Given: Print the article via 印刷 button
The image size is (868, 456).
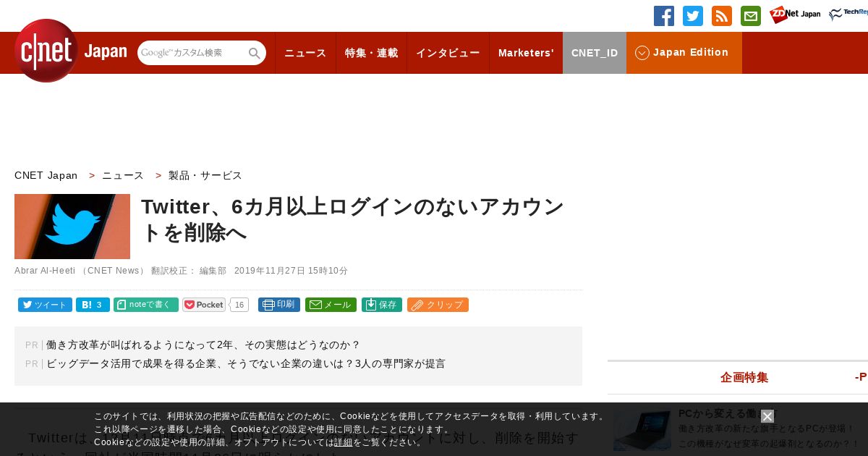Looking at the screenshot, I should pos(279,305).
